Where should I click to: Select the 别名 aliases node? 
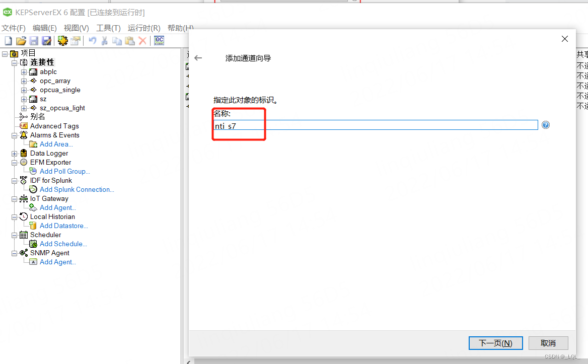[37, 117]
